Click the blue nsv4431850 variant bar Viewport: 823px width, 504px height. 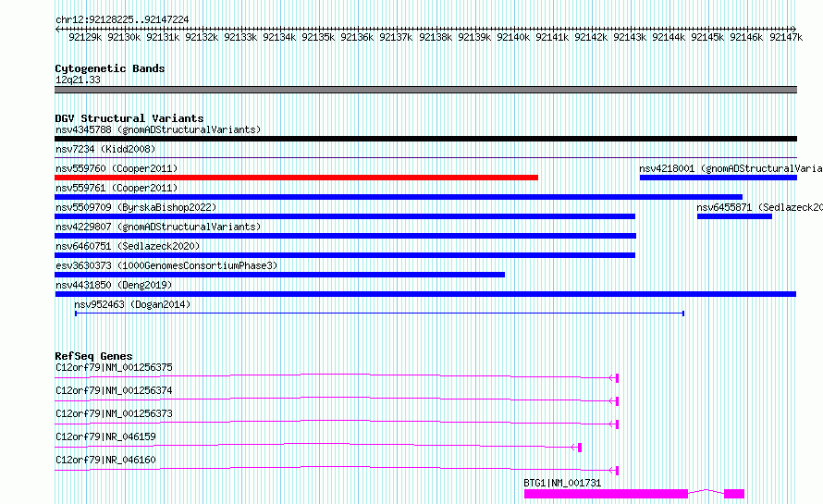pyautogui.click(x=425, y=294)
